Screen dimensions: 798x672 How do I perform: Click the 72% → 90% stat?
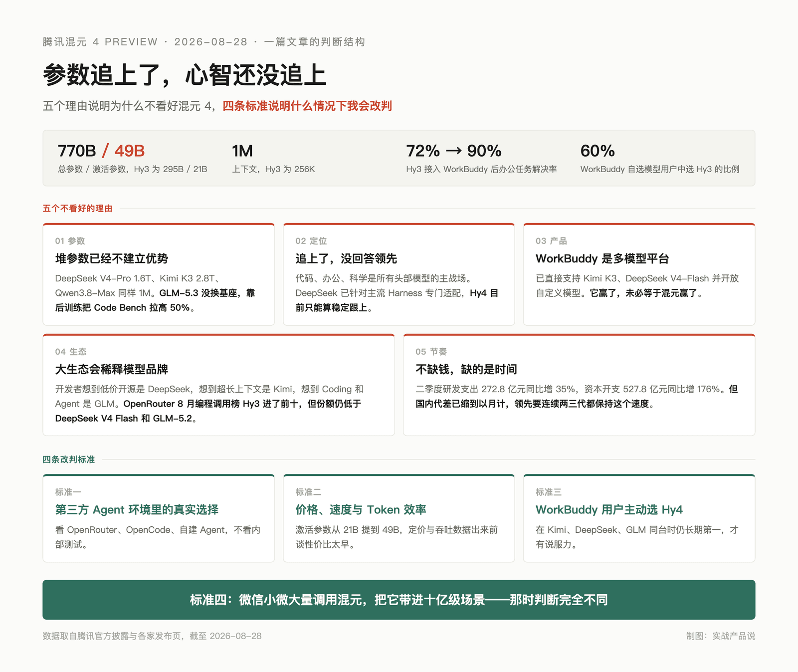tap(454, 151)
